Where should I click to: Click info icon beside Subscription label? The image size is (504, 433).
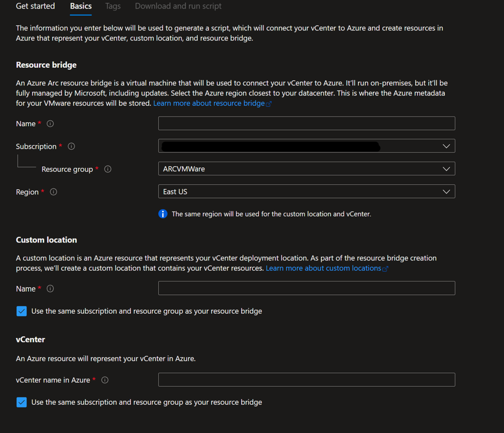pos(71,146)
